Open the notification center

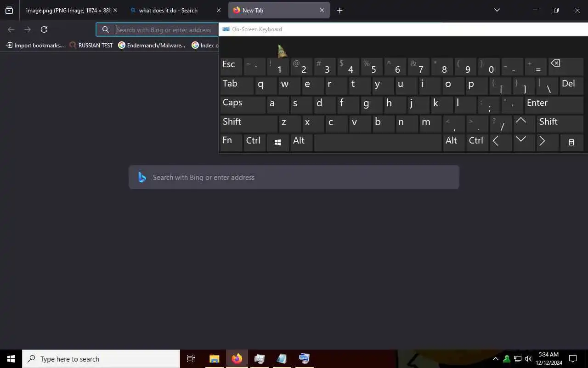[x=573, y=359]
